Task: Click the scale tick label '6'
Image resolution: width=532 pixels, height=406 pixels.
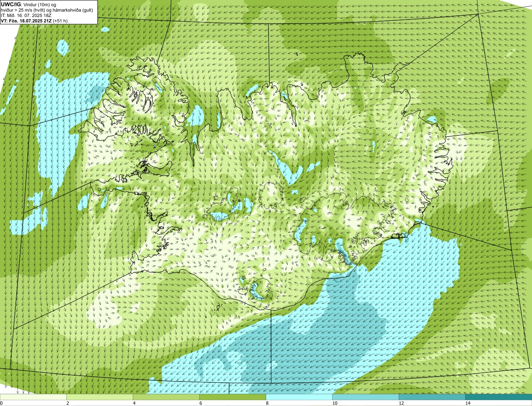Action: coord(201,403)
